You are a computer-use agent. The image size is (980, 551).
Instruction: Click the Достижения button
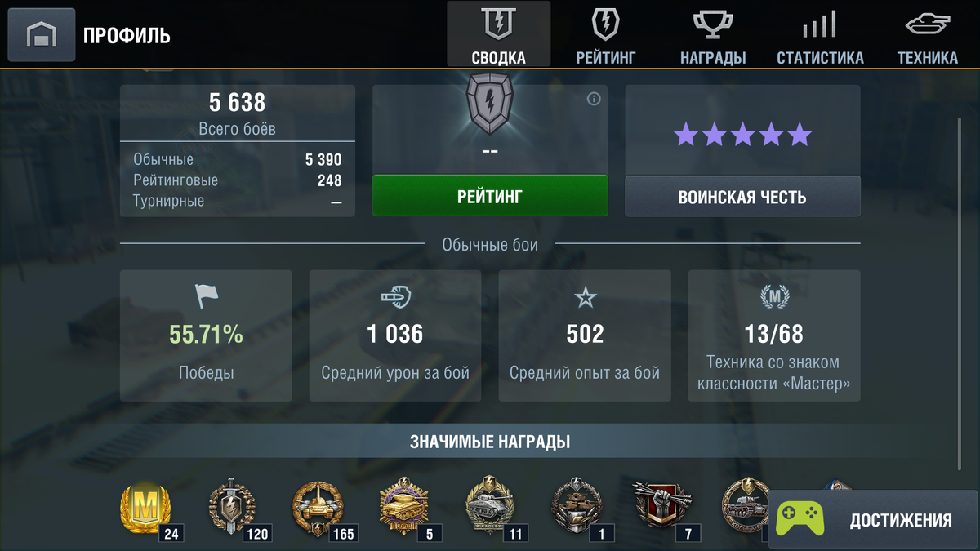point(873,520)
